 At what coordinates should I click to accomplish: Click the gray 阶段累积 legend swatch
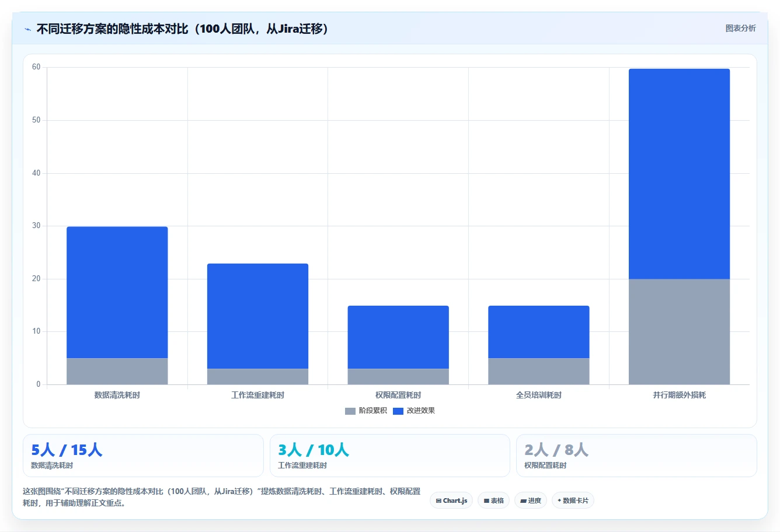[350, 411]
